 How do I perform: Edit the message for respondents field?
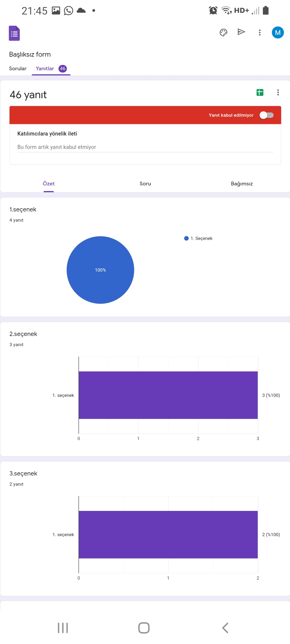click(x=145, y=147)
